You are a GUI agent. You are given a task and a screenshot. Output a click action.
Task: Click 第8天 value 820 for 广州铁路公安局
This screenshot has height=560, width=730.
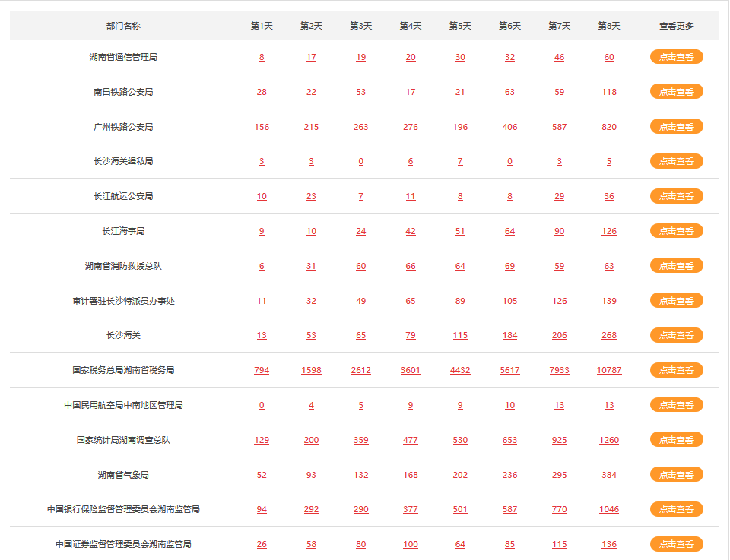pyautogui.click(x=609, y=127)
